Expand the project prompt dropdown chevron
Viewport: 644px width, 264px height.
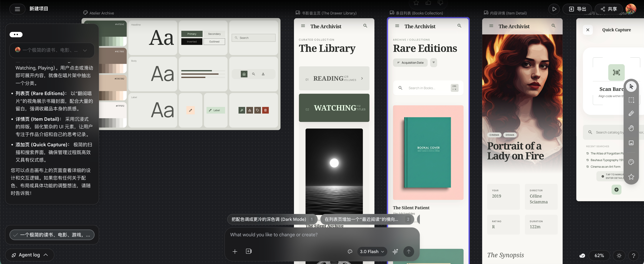pos(85,50)
